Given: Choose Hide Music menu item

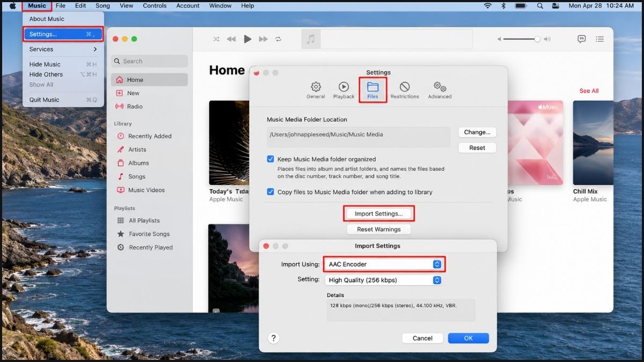Looking at the screenshot, I should [x=63, y=64].
